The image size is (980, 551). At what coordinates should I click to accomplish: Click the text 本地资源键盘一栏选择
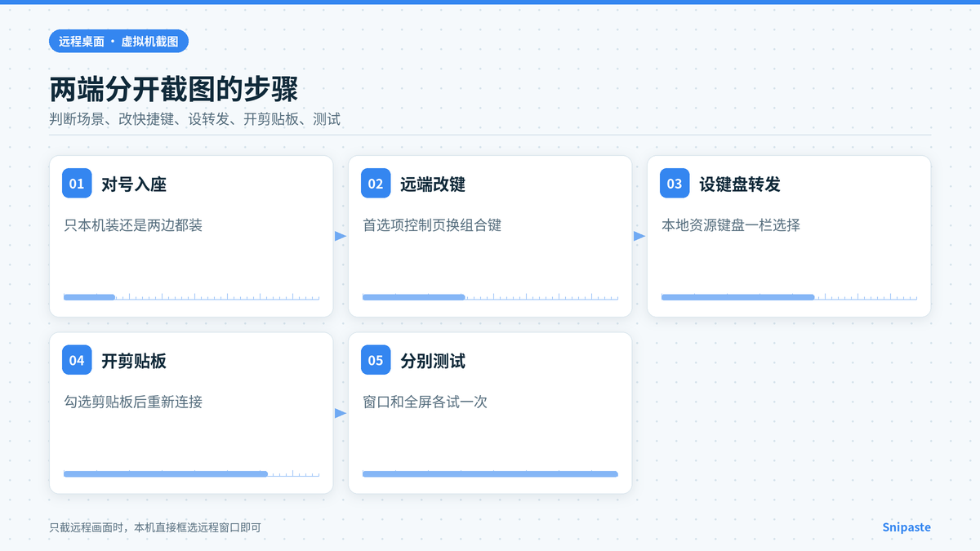point(731,224)
